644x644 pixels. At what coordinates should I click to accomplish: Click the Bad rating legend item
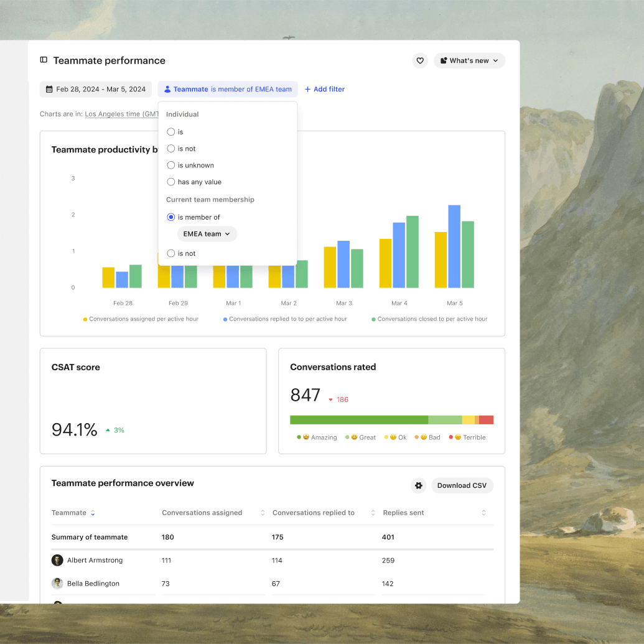coord(427,437)
